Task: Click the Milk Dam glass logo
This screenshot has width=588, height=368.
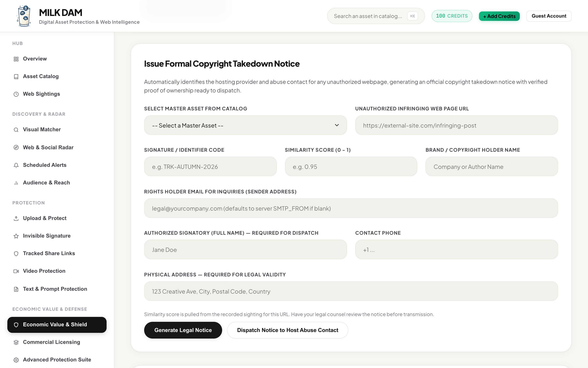Action: tap(24, 16)
